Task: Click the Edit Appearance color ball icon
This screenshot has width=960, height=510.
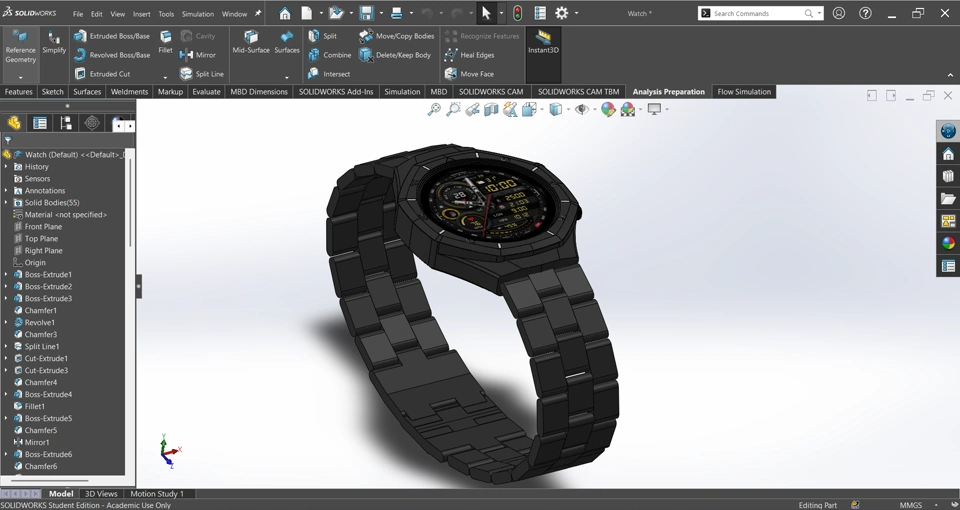Action: tap(607, 110)
